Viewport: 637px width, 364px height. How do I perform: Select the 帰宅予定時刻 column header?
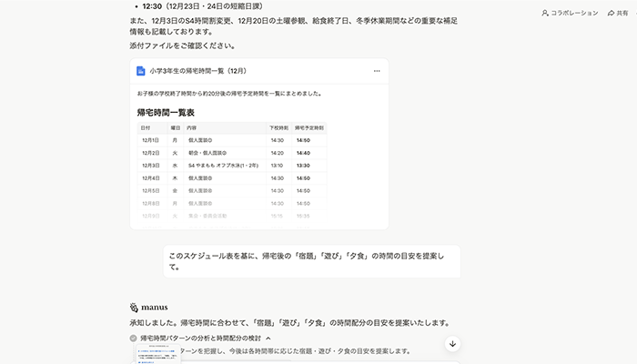(x=309, y=127)
